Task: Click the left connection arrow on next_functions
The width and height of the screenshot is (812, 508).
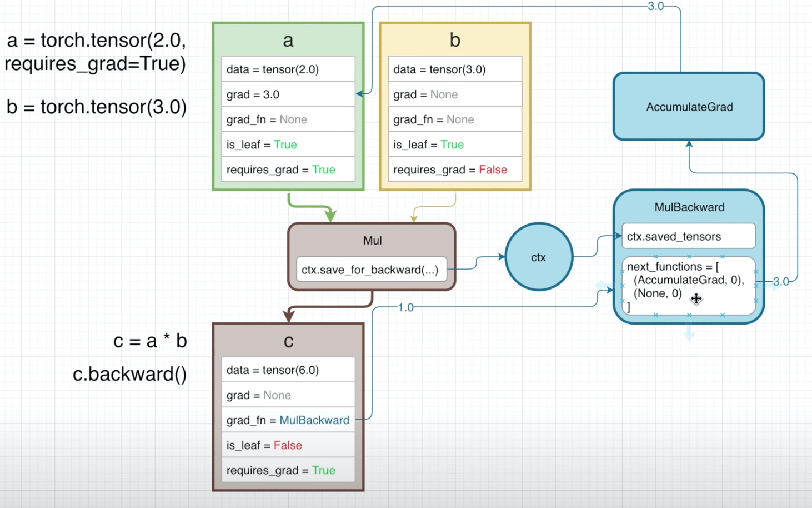Action: [603, 286]
